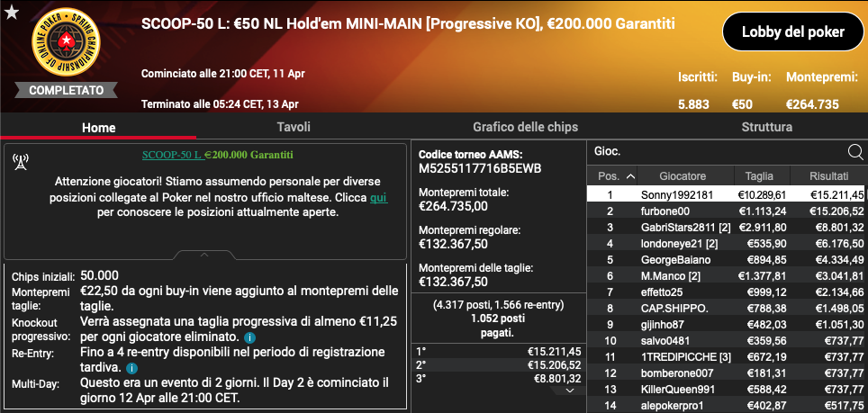Sort players by Risultati column
The width and height of the screenshot is (868, 413).
tap(828, 176)
